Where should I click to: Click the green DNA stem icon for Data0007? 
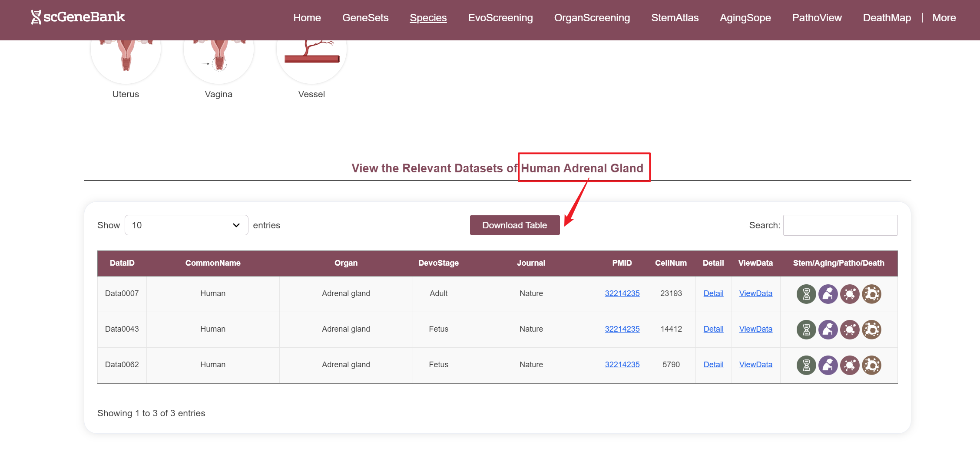click(x=806, y=294)
